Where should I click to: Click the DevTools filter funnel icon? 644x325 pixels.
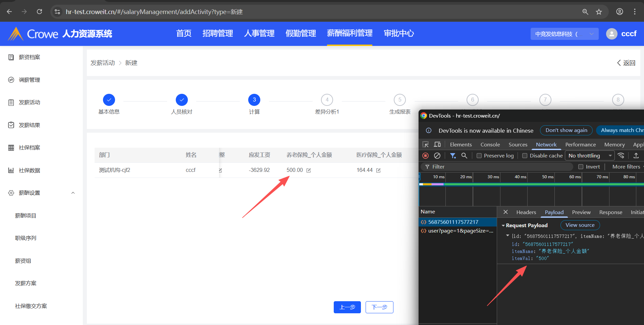point(453,155)
